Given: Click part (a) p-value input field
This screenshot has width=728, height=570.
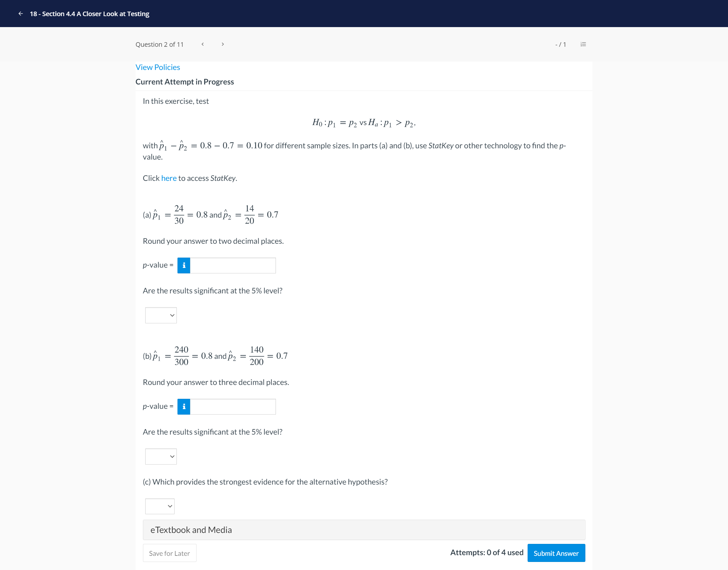Looking at the screenshot, I should (233, 265).
